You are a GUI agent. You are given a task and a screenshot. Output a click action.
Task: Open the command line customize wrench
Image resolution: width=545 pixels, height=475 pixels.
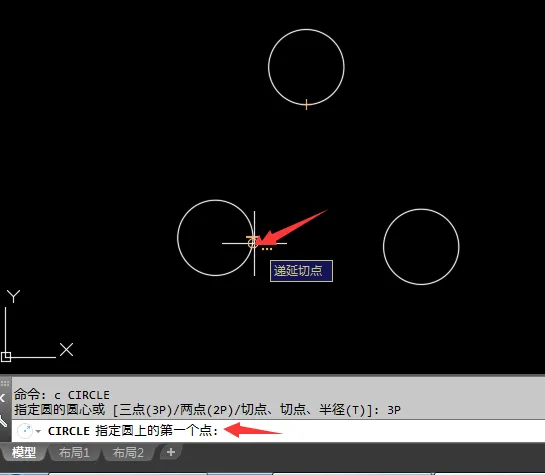coord(3,421)
